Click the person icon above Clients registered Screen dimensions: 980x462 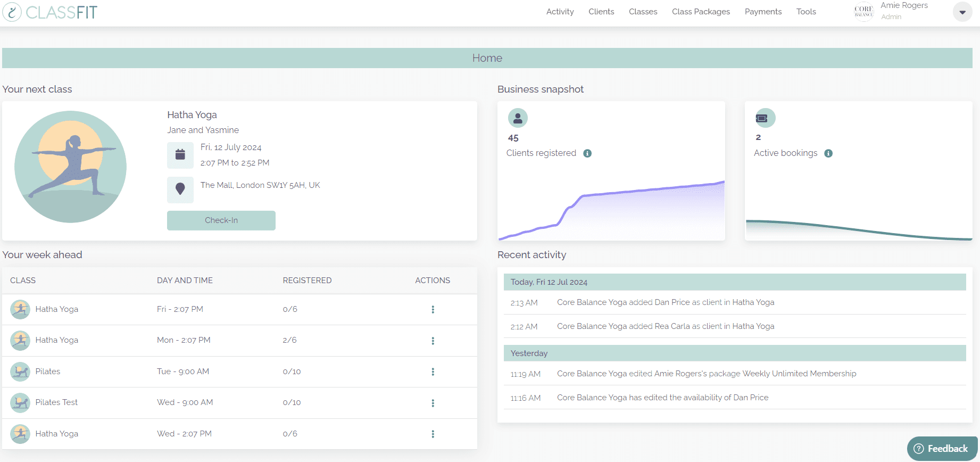pos(518,118)
